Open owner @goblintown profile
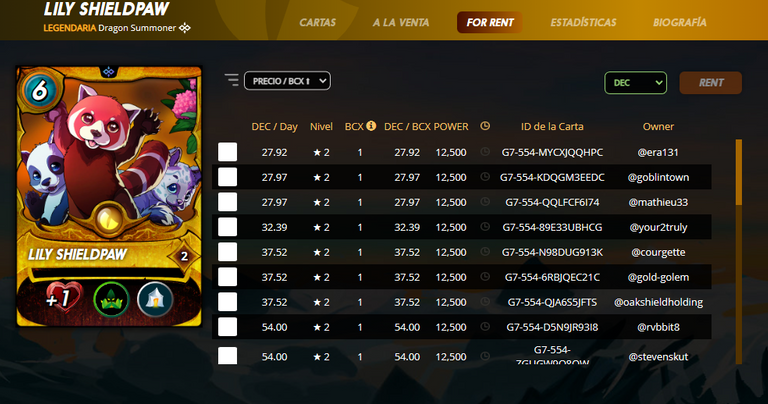Screen dimensions: 768x404 coord(658,177)
